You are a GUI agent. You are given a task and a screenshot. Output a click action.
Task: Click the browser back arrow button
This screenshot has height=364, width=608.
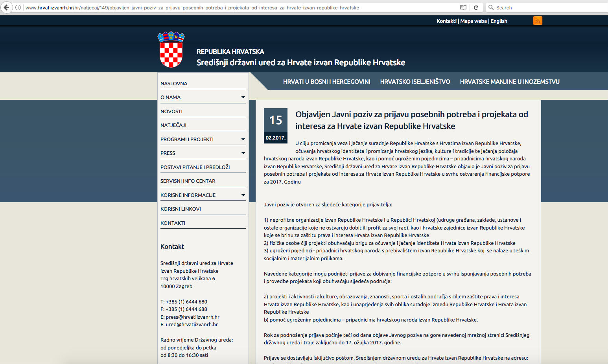[x=6, y=7]
